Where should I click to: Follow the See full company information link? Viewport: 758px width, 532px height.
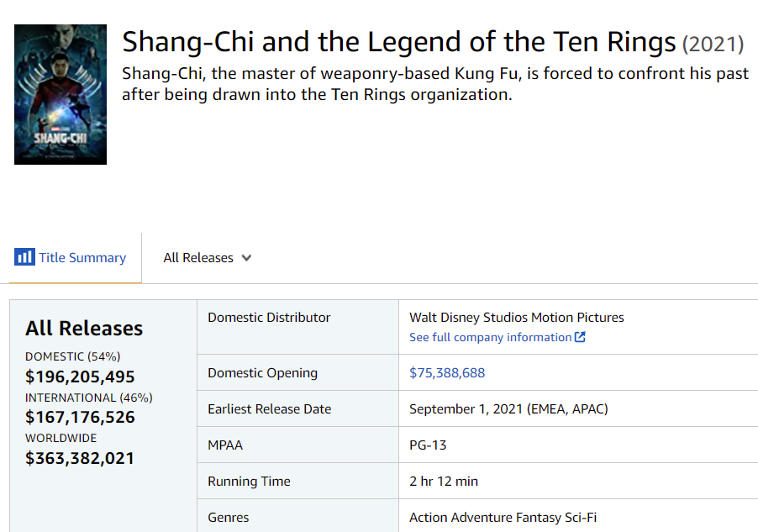[490, 337]
